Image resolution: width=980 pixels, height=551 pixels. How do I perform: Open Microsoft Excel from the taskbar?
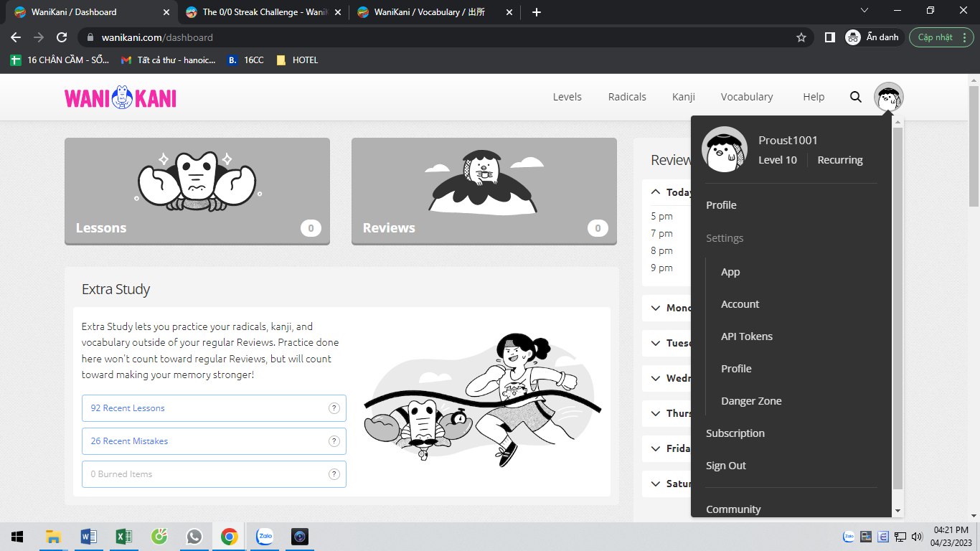point(123,537)
